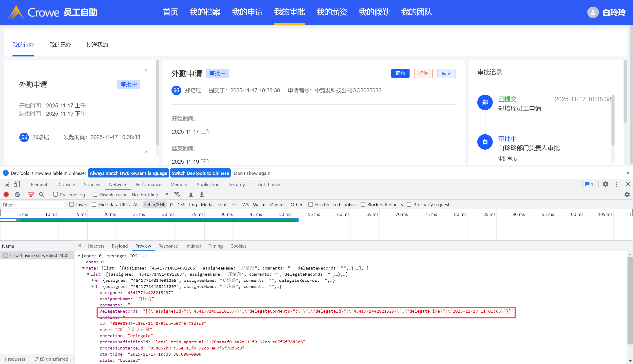Screen dimensions: 633x364
Task: Check the Disable cache checkbox
Action: pyautogui.click(x=95, y=194)
